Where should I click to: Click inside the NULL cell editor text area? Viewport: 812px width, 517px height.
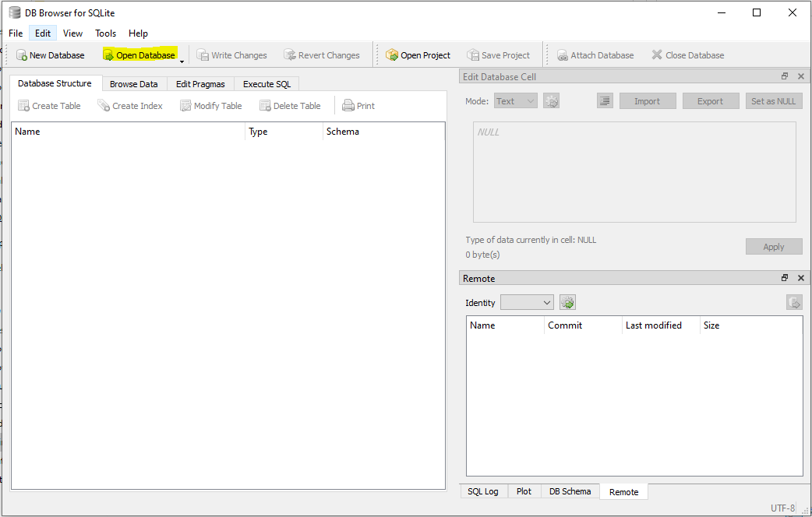634,172
